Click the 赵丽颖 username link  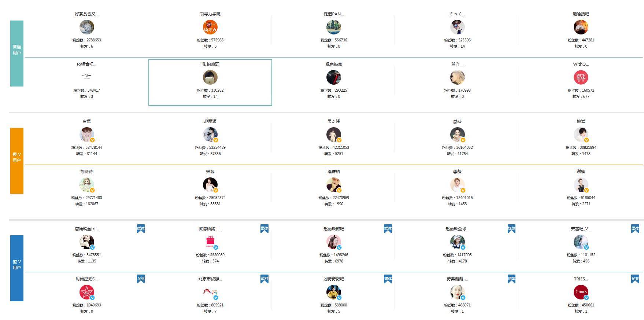click(210, 121)
